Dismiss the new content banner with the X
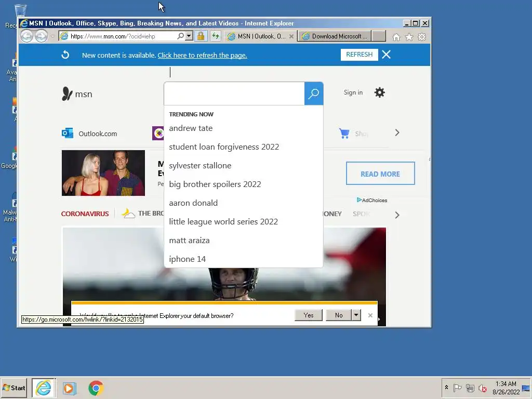The image size is (532, 399). click(386, 55)
